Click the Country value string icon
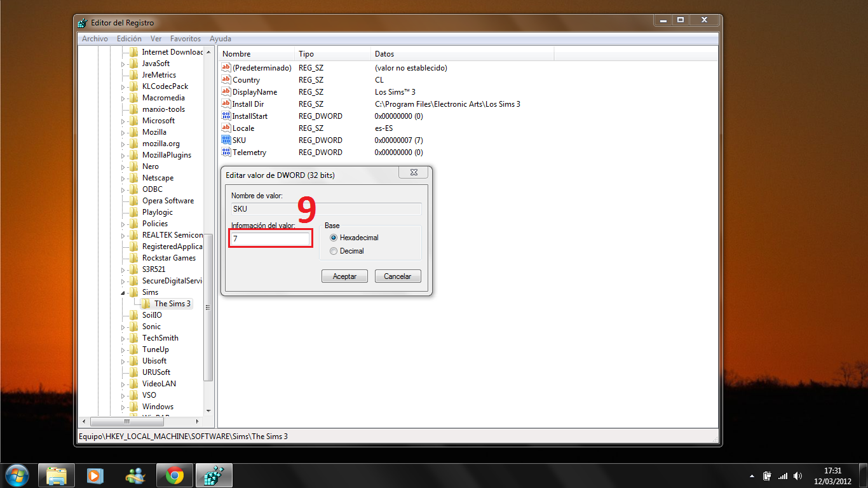 226,79
